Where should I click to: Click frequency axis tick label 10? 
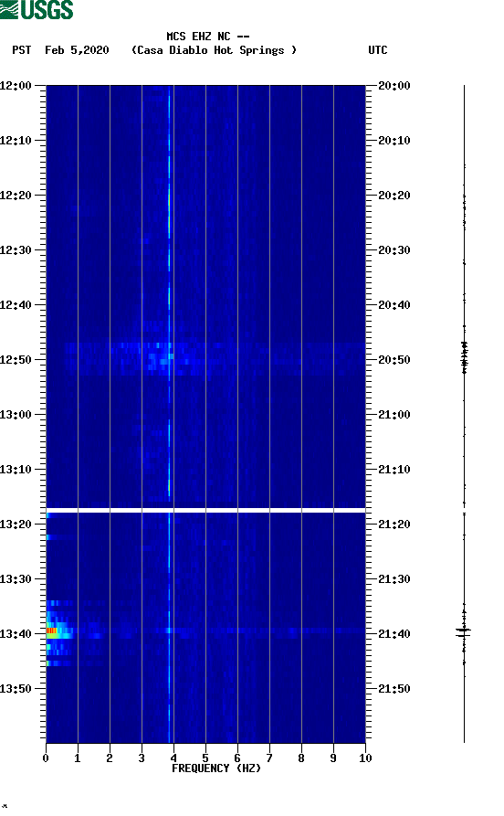coord(365,758)
